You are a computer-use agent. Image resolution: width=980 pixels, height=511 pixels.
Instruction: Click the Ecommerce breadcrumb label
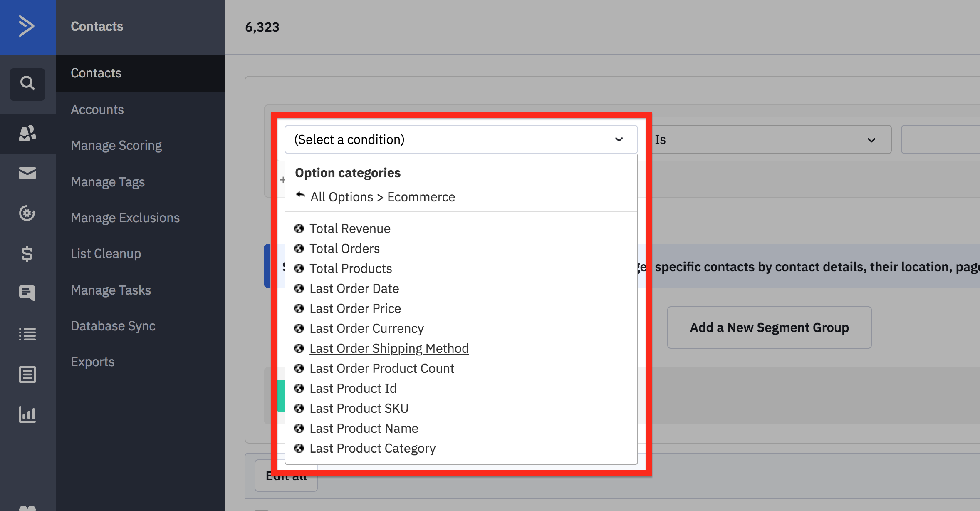tap(421, 197)
